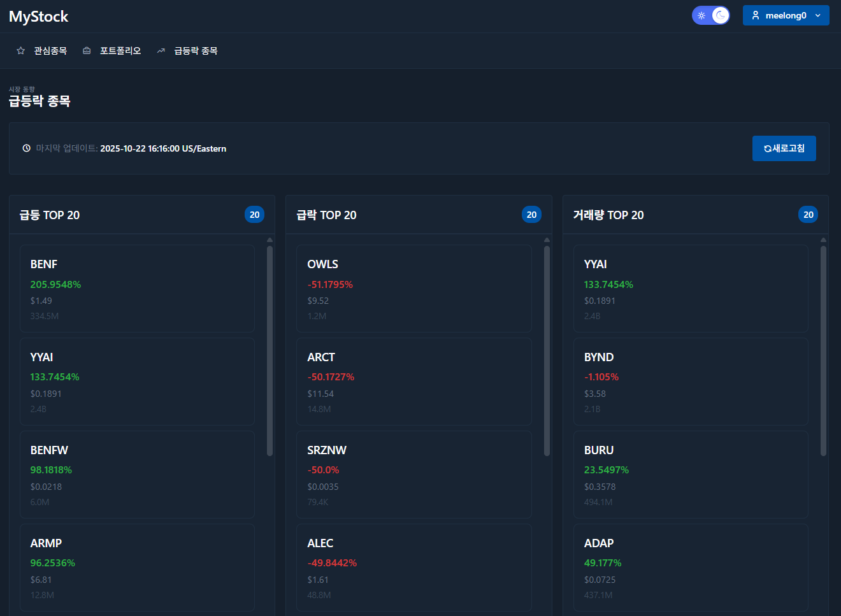
Task: Click the trending arrow icon beside 급등락 종목
Action: pyautogui.click(x=161, y=51)
